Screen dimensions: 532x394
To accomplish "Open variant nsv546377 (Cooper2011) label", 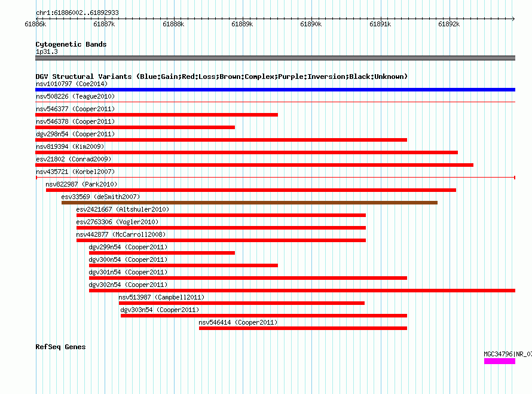I will (x=75, y=109).
